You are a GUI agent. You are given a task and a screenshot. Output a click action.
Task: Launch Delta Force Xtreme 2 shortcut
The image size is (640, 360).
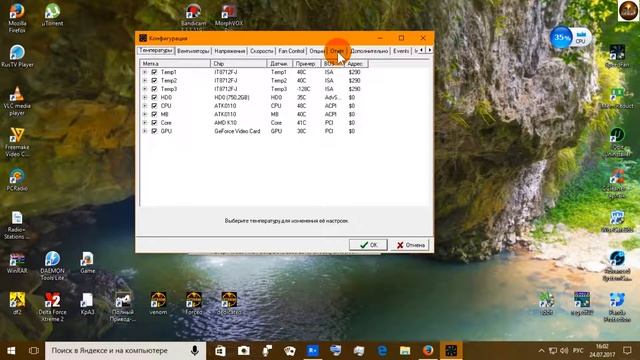click(52, 307)
